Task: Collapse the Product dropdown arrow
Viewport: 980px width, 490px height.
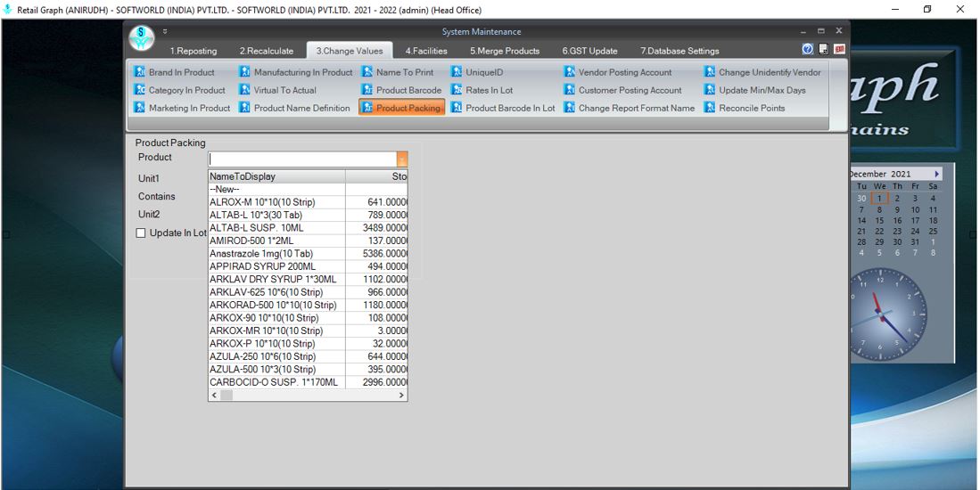Action: click(x=402, y=159)
